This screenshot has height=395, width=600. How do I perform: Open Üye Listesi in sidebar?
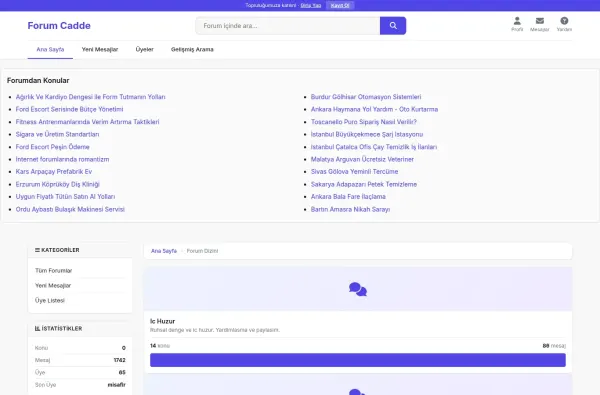pyautogui.click(x=50, y=300)
